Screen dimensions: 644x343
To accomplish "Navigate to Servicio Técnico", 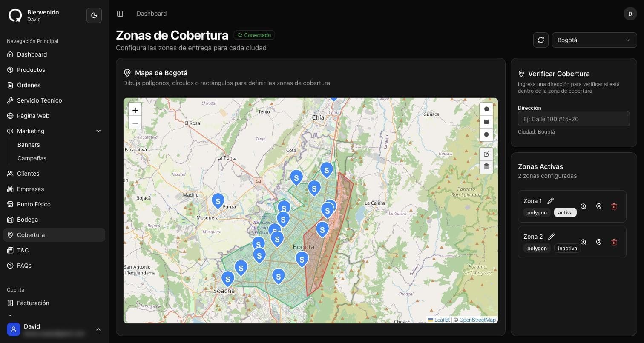I will click(x=54, y=100).
